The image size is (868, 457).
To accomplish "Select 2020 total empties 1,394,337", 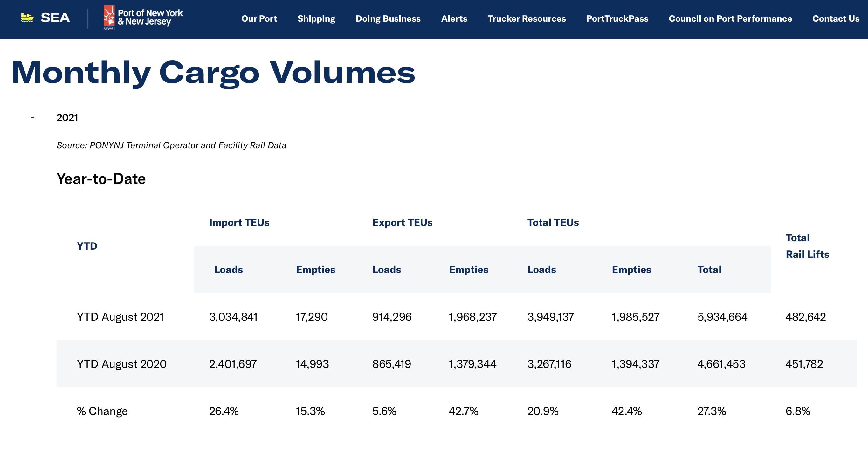I will pyautogui.click(x=636, y=364).
